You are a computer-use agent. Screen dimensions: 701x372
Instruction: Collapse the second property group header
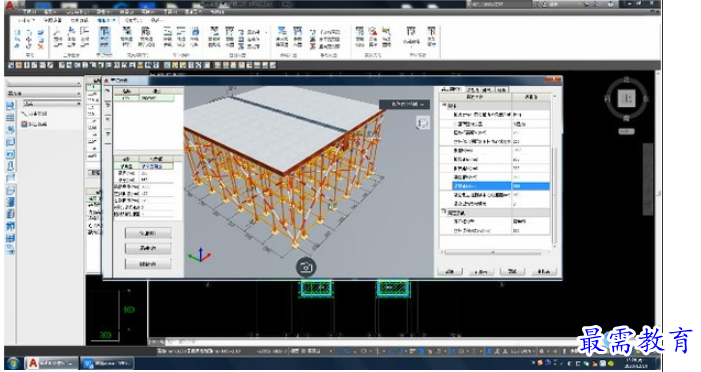click(x=444, y=212)
